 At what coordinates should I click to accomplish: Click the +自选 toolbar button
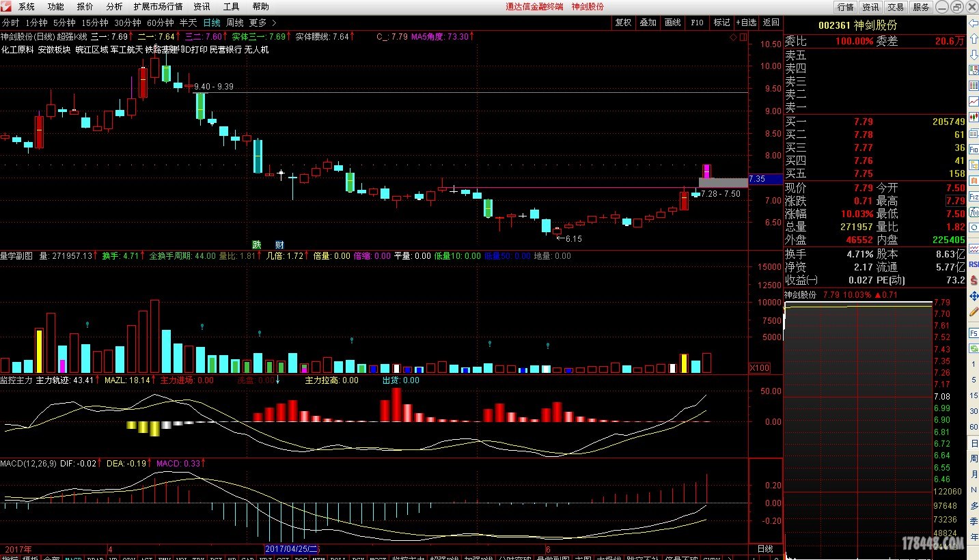pos(747,23)
